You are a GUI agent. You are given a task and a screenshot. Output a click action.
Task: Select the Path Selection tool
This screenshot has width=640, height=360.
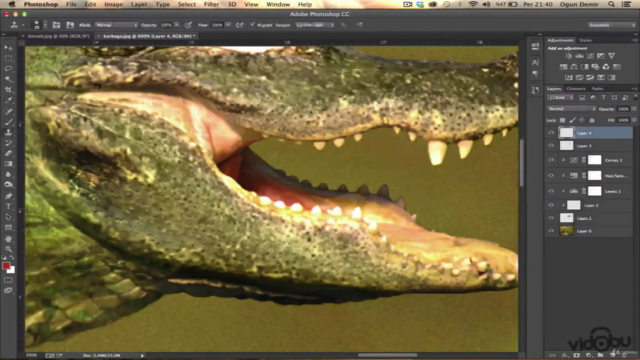8,217
